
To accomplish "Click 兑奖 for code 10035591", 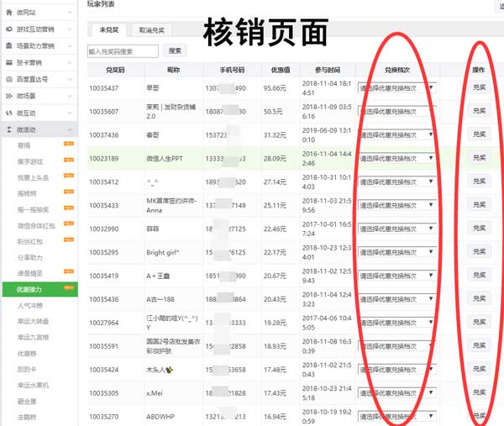I will [479, 345].
